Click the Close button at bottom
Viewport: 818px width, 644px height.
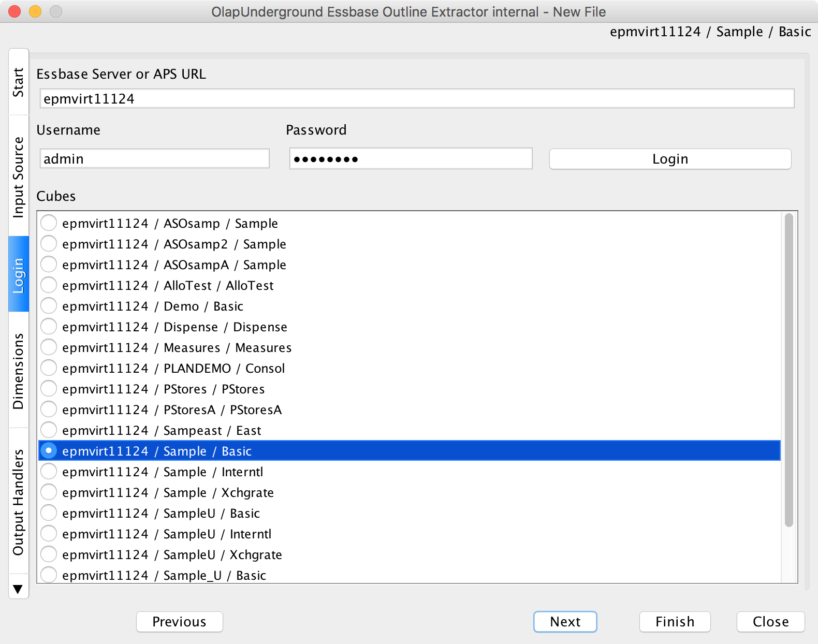click(x=771, y=622)
